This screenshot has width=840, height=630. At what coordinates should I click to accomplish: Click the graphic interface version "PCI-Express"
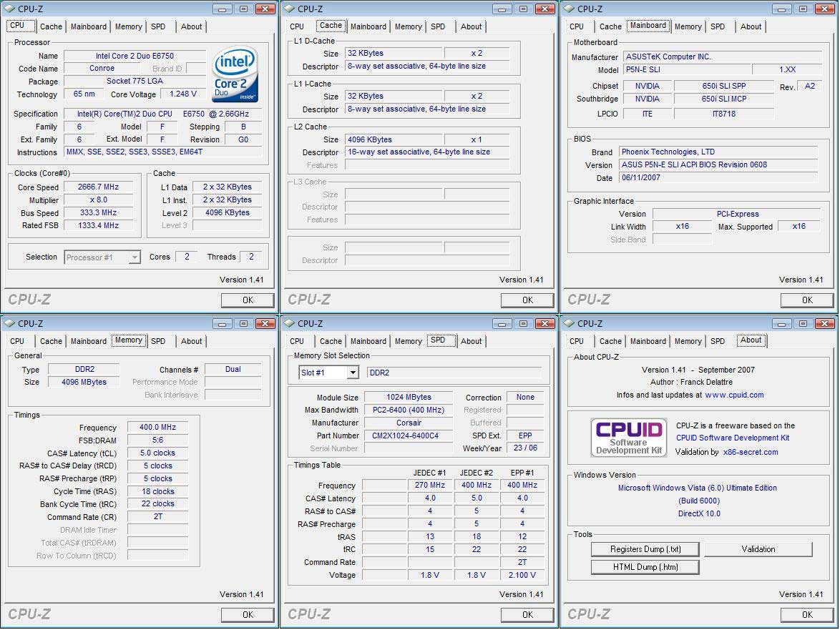tap(736, 214)
